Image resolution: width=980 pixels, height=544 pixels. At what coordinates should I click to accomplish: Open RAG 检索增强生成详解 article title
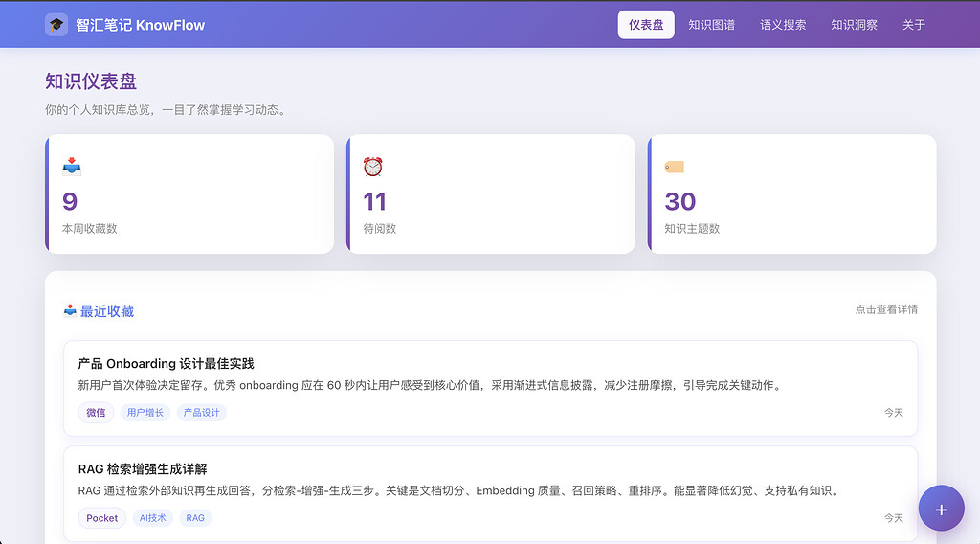143,469
